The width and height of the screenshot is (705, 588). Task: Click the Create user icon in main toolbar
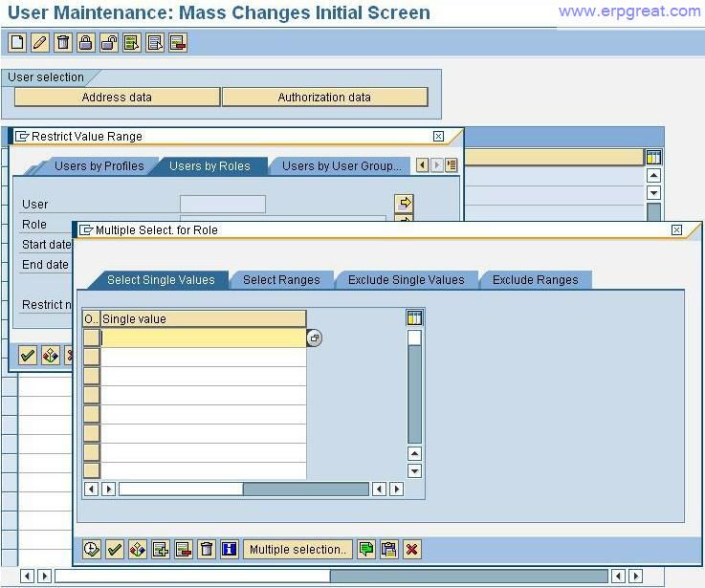(17, 43)
